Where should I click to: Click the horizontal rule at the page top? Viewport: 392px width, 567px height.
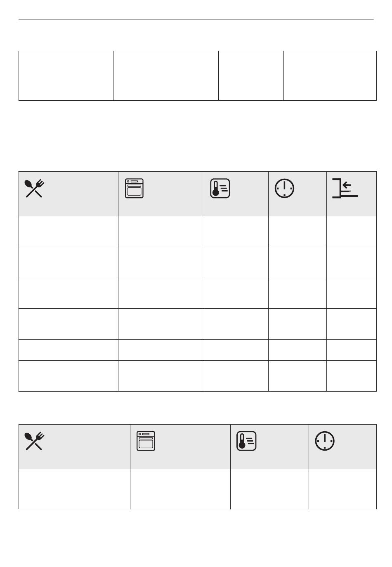196,20
